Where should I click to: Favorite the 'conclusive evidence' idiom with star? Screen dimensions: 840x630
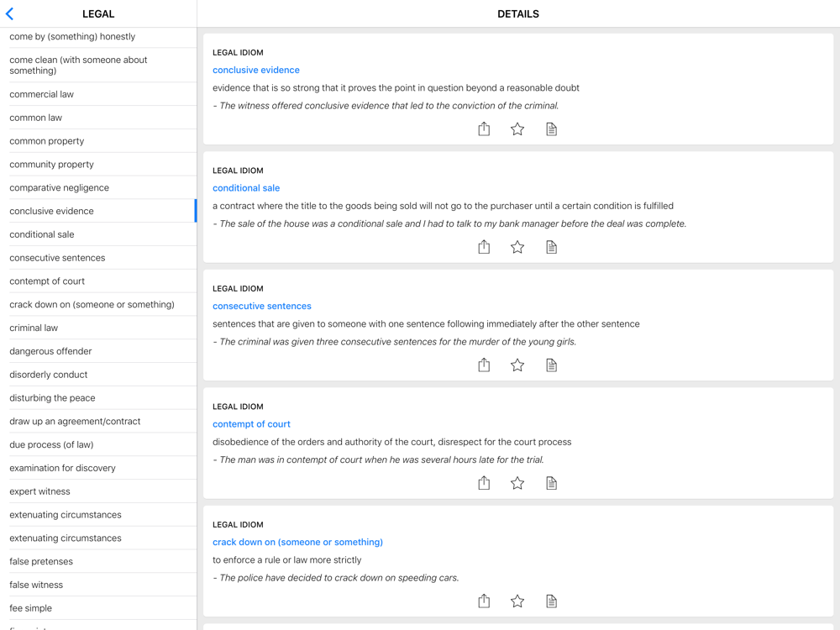coord(517,129)
